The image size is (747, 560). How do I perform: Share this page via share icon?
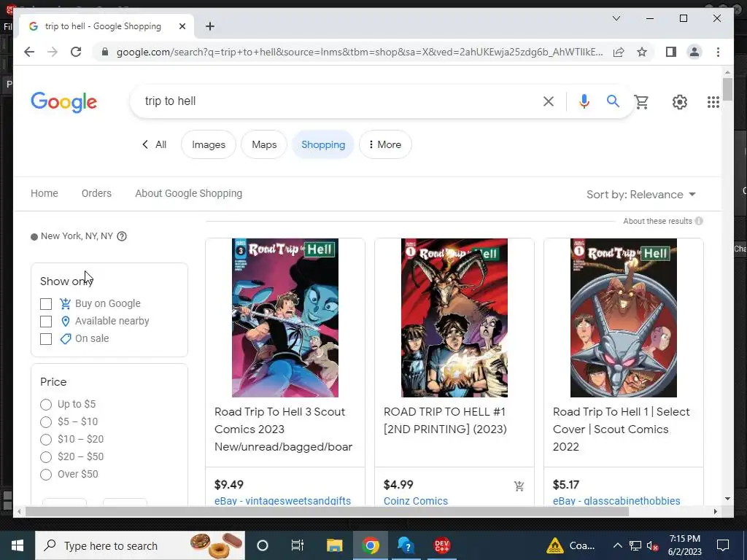coord(619,52)
